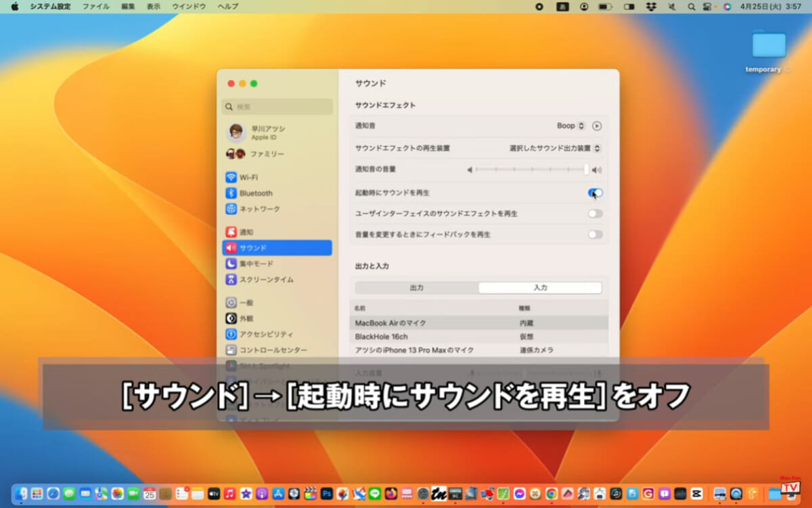812x508 pixels.
Task: Open the Mail app in the Dock
Action: coord(85,494)
